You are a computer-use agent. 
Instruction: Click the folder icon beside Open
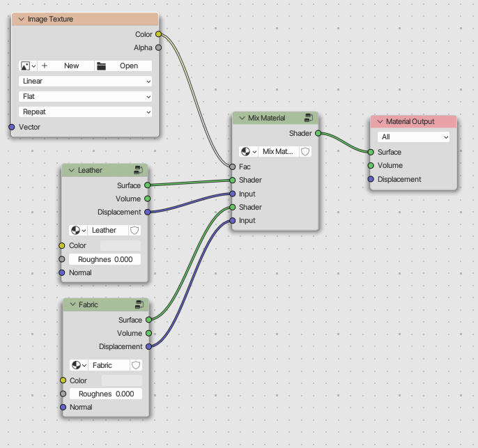tap(101, 65)
